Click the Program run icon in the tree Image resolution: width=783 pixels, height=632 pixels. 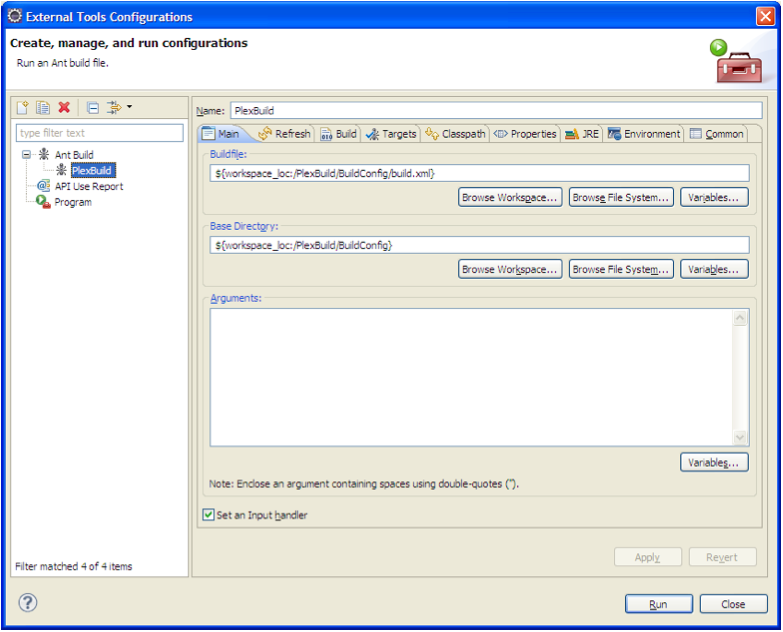click(43, 202)
